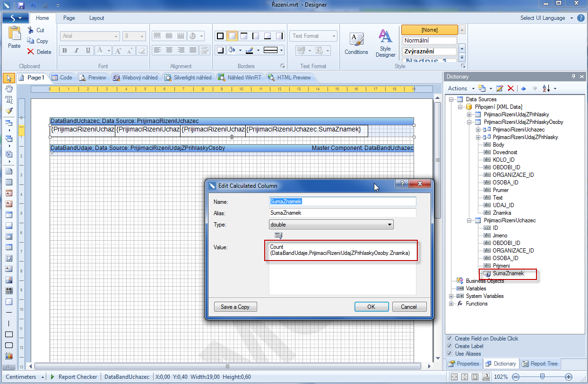Click the Save a Copy button
Viewport: 588px width, 384px height.
click(x=235, y=307)
